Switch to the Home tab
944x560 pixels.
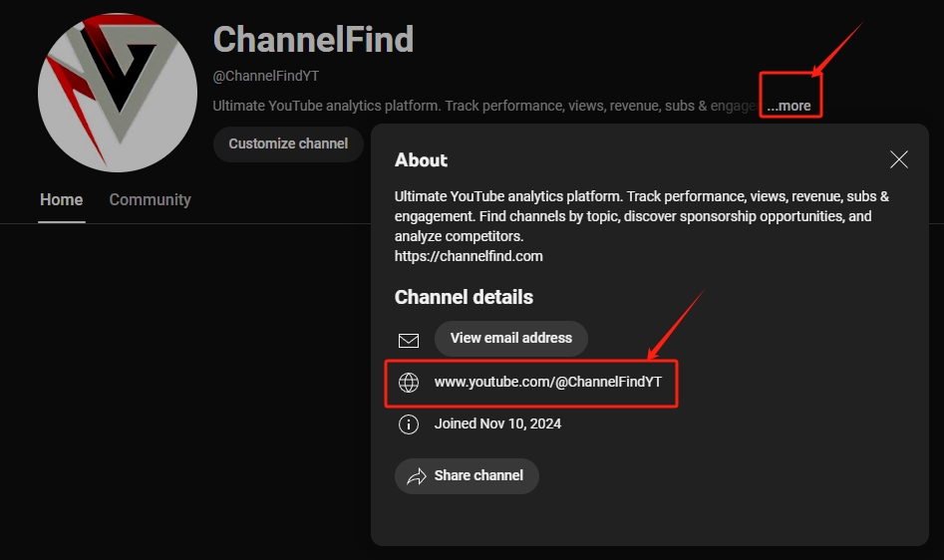[61, 199]
